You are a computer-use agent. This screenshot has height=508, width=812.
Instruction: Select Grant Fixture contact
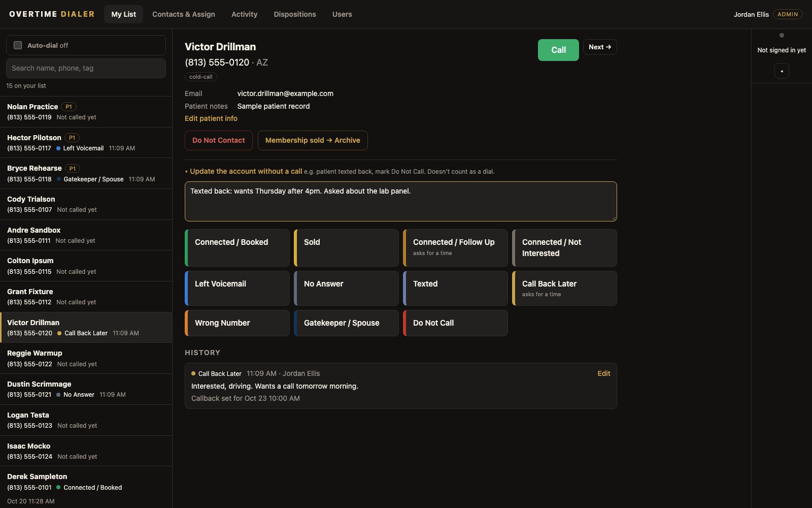(x=86, y=297)
